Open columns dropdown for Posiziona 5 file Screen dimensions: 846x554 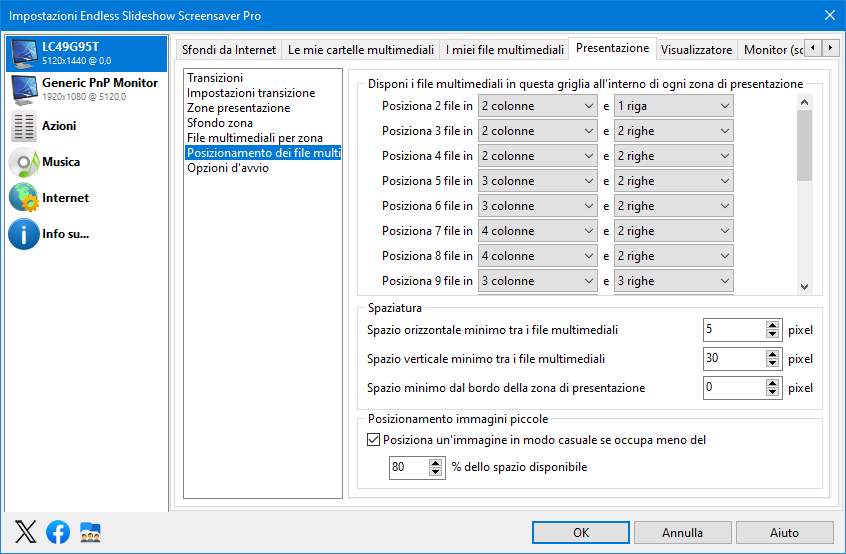pyautogui.click(x=537, y=181)
